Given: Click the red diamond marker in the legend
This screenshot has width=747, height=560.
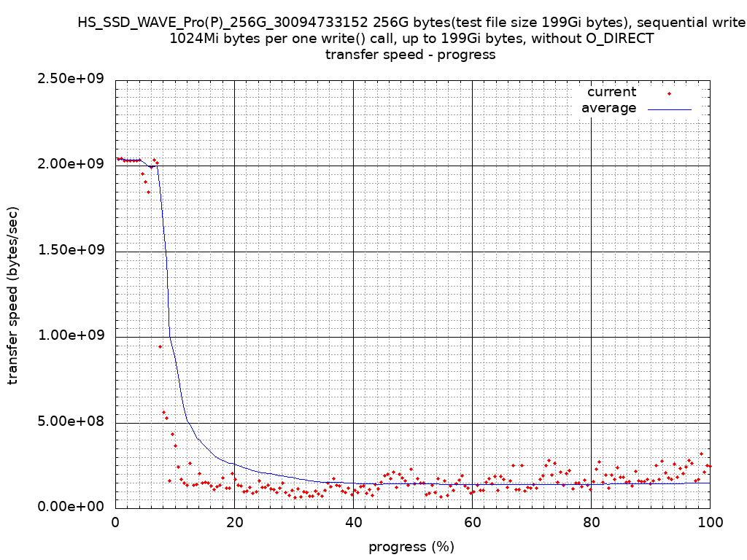Looking at the screenshot, I should point(669,93).
